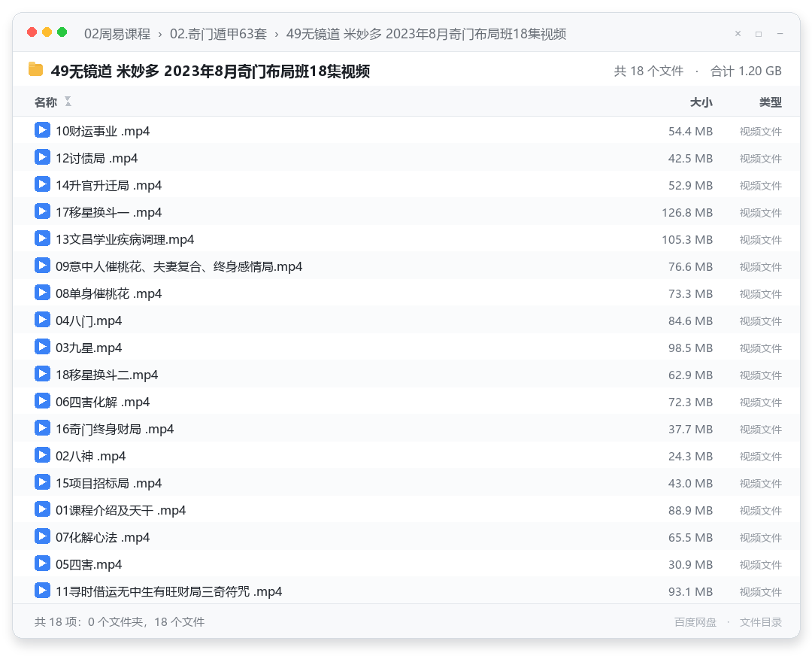Click video icon of 05四害.mp4
Image resolution: width=812 pixels, height=656 pixels.
coord(42,563)
